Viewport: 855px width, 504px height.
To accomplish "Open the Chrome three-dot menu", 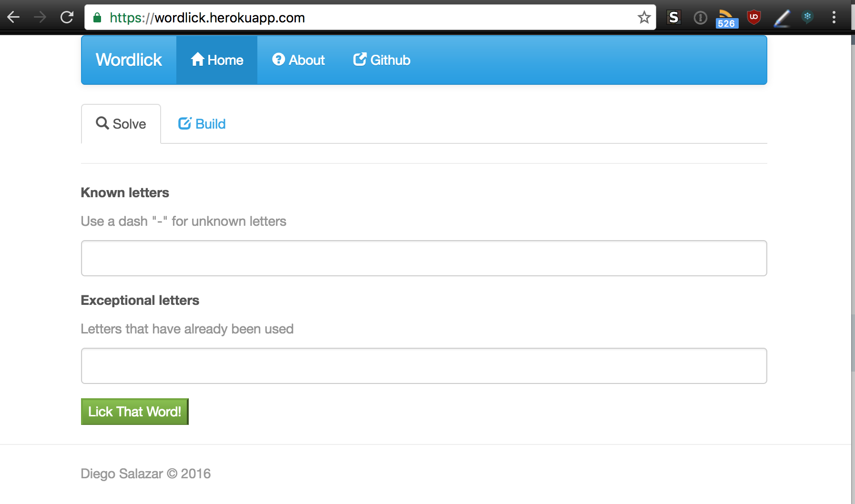I will click(834, 18).
